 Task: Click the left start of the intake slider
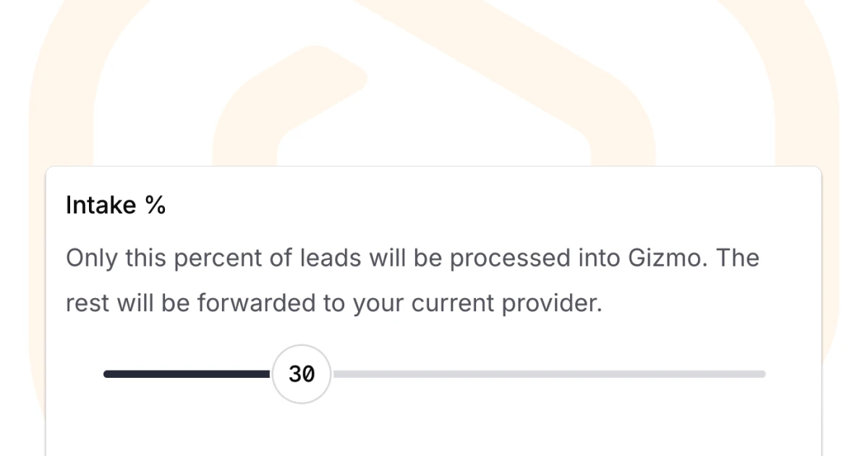107,374
